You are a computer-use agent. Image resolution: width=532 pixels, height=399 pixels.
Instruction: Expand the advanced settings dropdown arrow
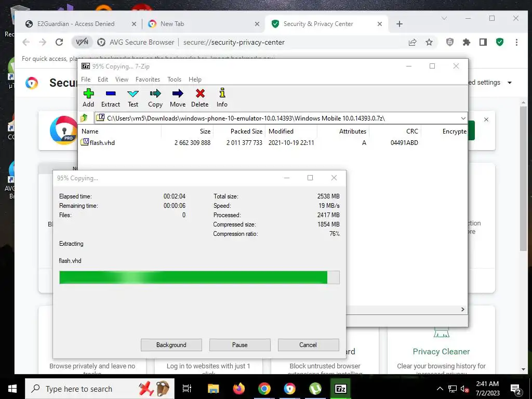[510, 83]
